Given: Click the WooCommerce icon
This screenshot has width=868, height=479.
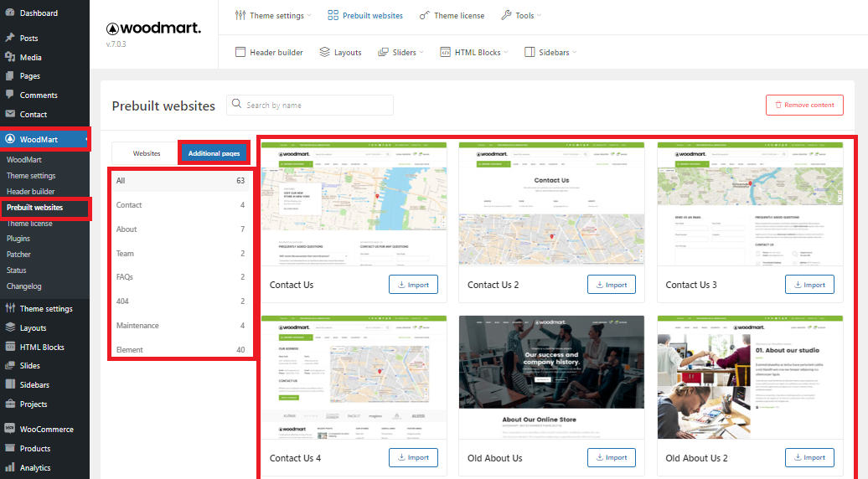Looking at the screenshot, I should point(10,429).
